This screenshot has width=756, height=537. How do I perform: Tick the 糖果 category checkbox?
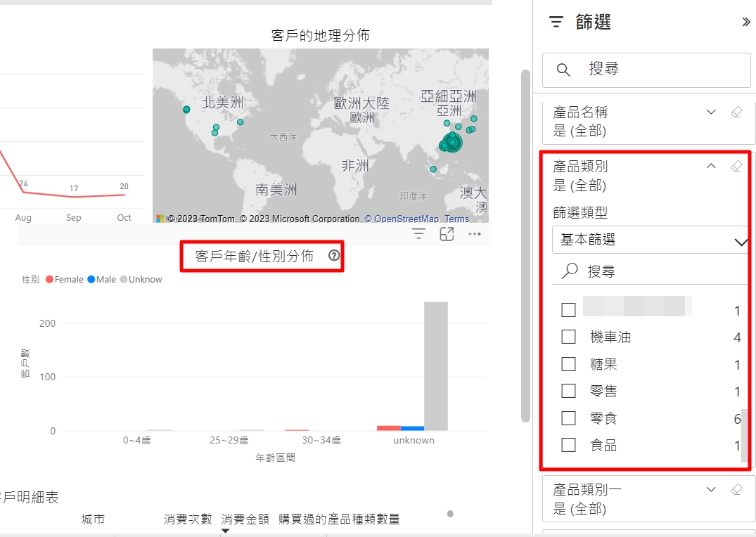[x=569, y=364]
